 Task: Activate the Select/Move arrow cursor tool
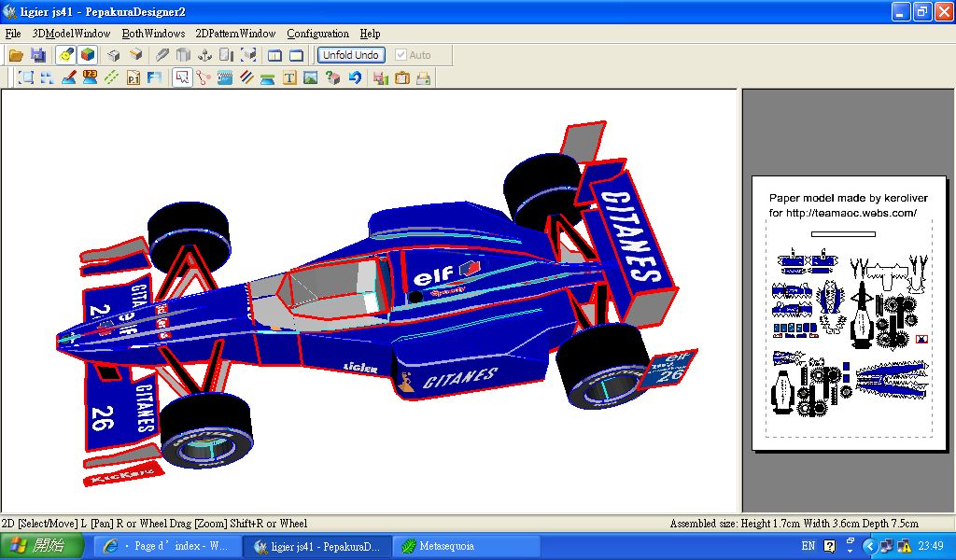182,78
